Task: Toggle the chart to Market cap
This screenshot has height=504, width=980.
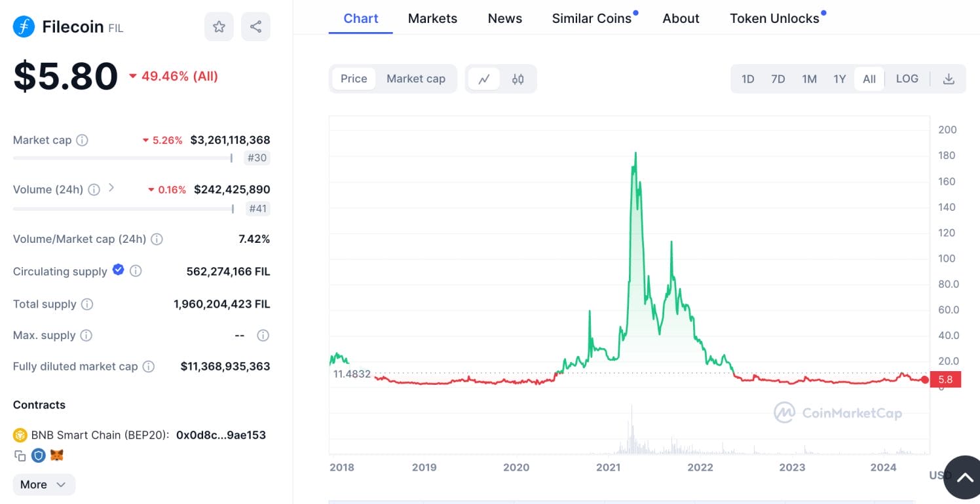Action: 415,79
